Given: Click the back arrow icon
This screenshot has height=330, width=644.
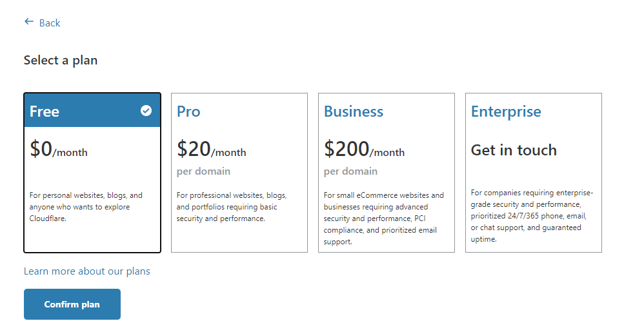Looking at the screenshot, I should click(x=28, y=22).
